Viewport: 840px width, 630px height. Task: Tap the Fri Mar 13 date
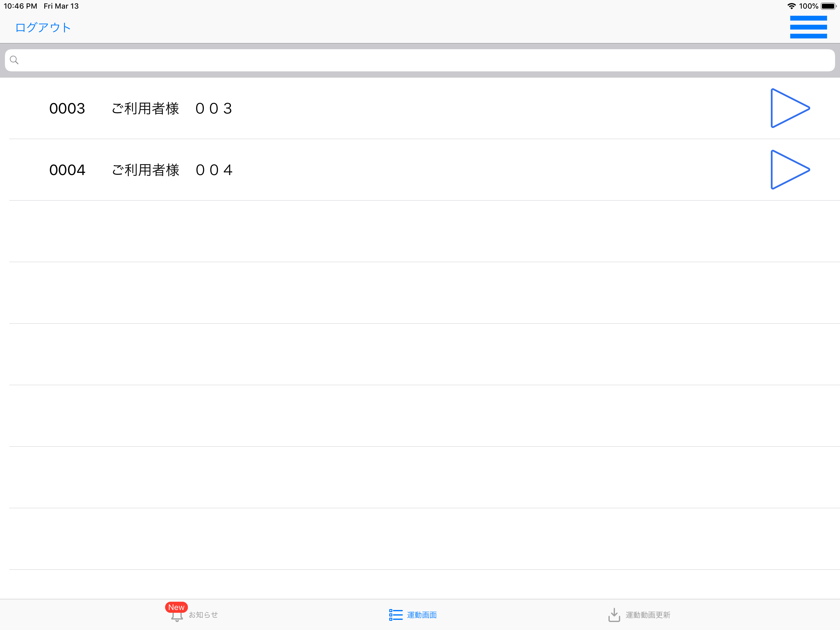(x=61, y=6)
